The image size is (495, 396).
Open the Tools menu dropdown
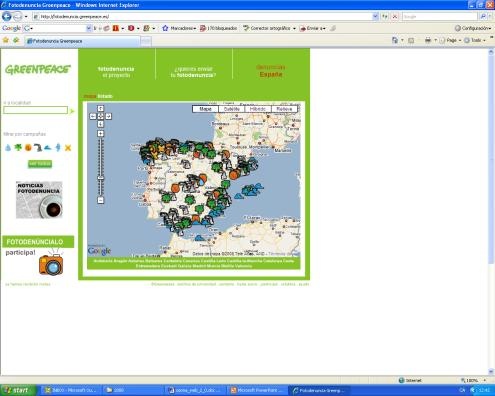pyautogui.click(x=475, y=40)
